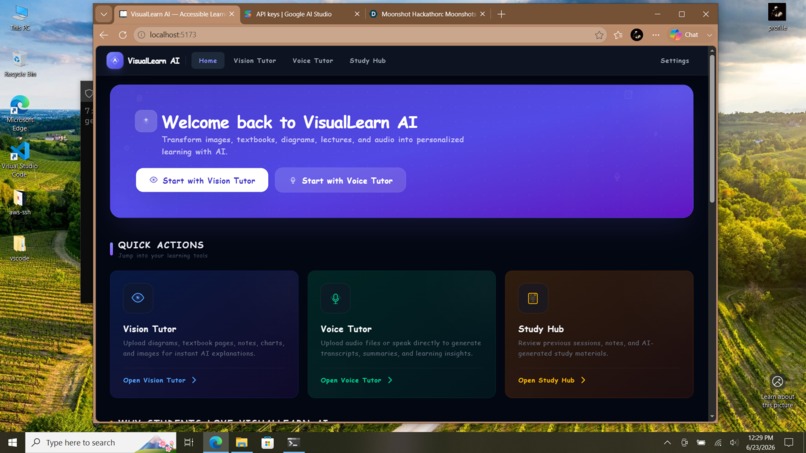Click the taskbar search box
The width and height of the screenshot is (806, 453).
tap(101, 443)
